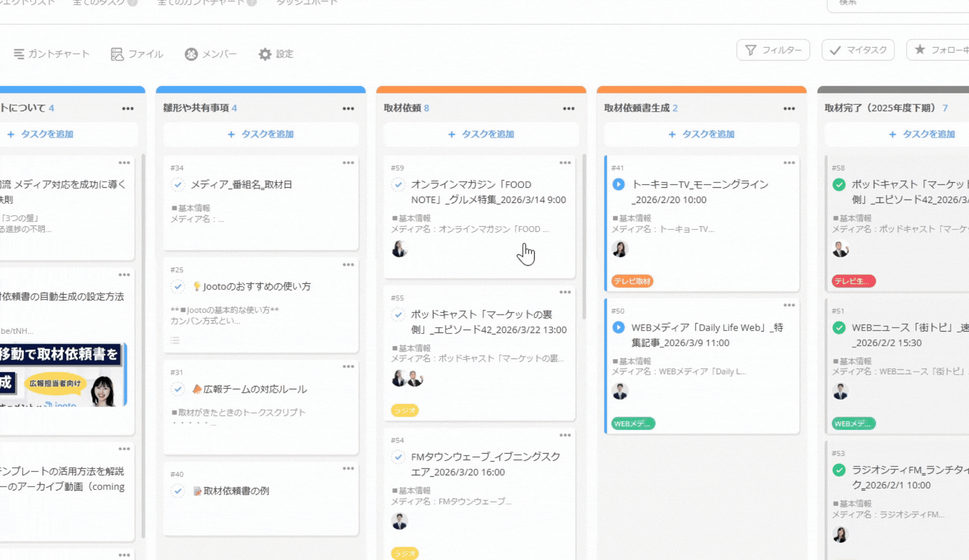This screenshot has width=969, height=560.
Task: Open the options menu of the 取材依頼 list
Action: click(x=568, y=108)
